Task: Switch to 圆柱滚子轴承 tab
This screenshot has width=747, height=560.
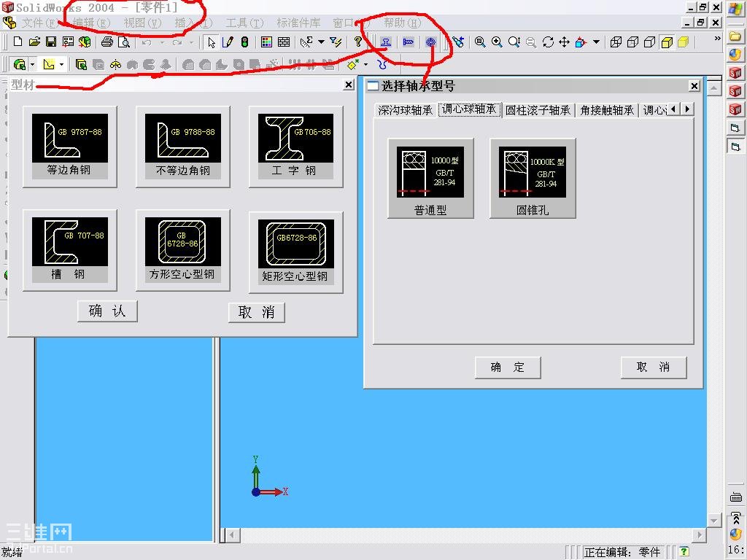Action: [538, 110]
